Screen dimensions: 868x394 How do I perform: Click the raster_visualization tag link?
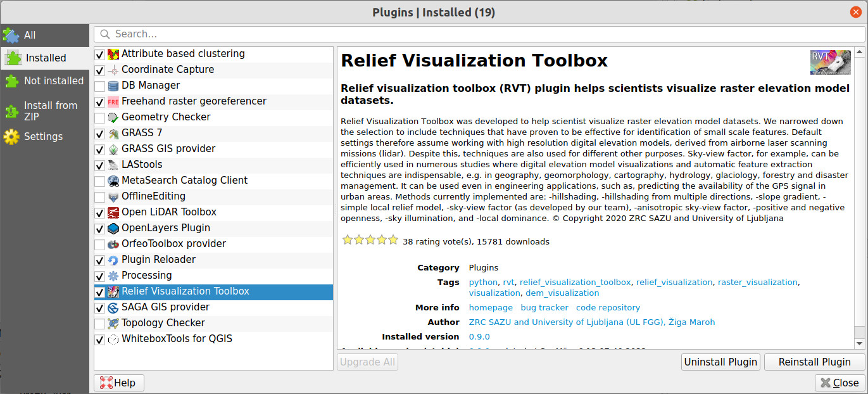pyautogui.click(x=758, y=282)
